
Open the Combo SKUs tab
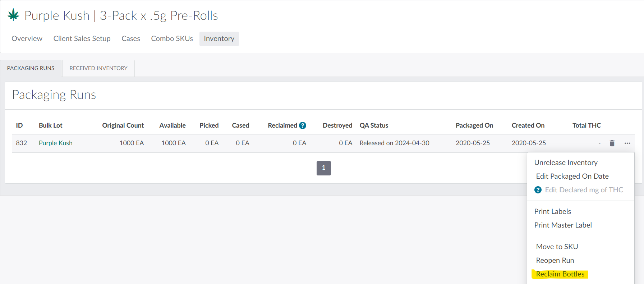coord(172,38)
